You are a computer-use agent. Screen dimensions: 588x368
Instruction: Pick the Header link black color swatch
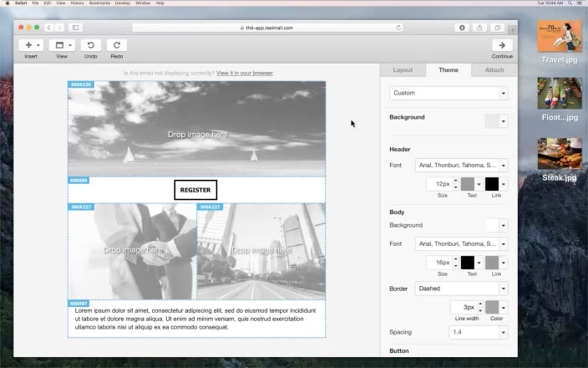pyautogui.click(x=492, y=184)
